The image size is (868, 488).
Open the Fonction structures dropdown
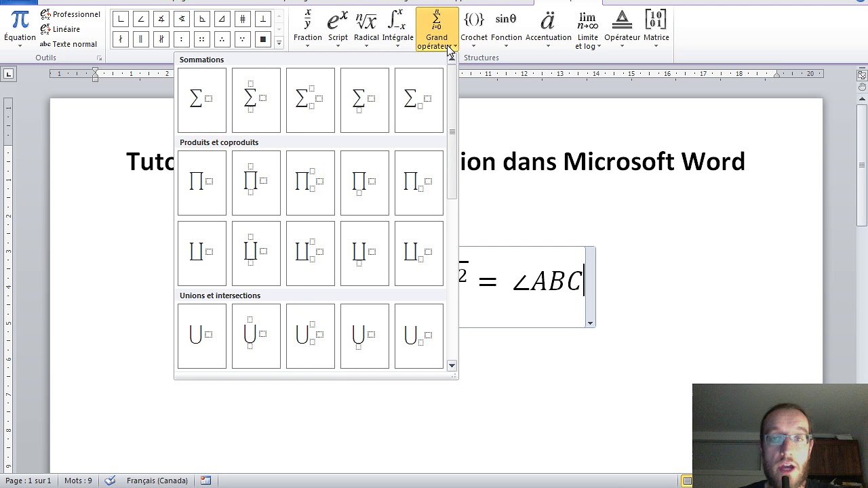pyautogui.click(x=506, y=30)
